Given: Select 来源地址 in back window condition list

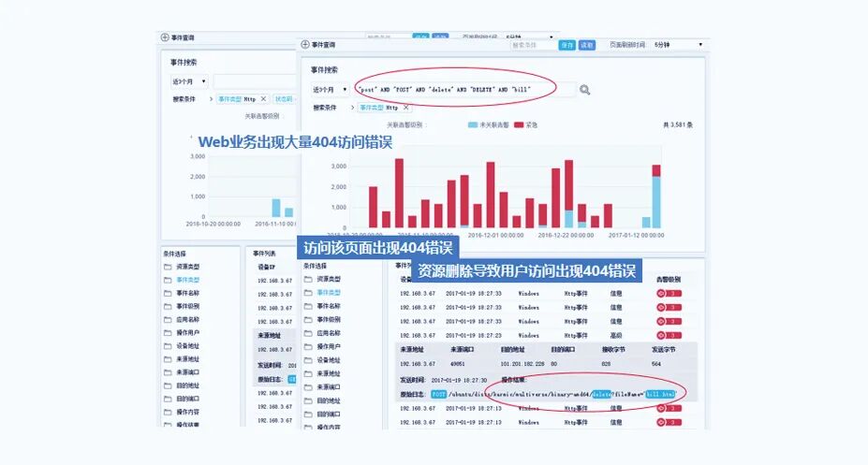Looking at the screenshot, I should (x=187, y=359).
